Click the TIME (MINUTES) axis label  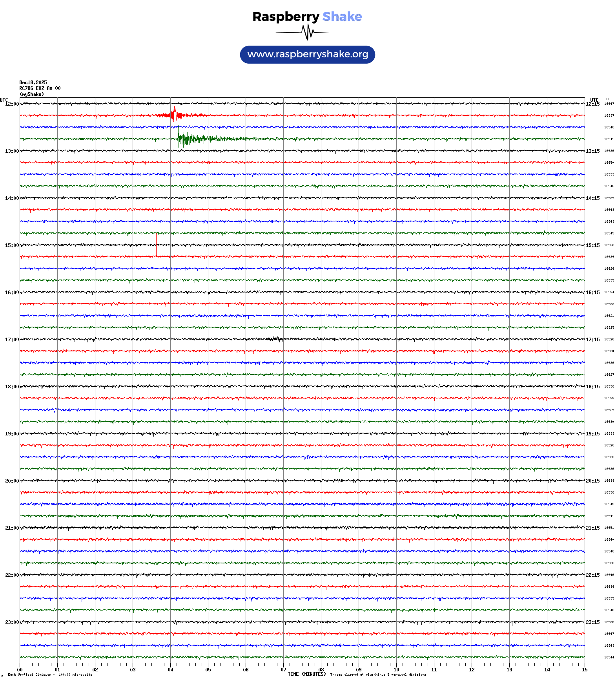pos(306,674)
